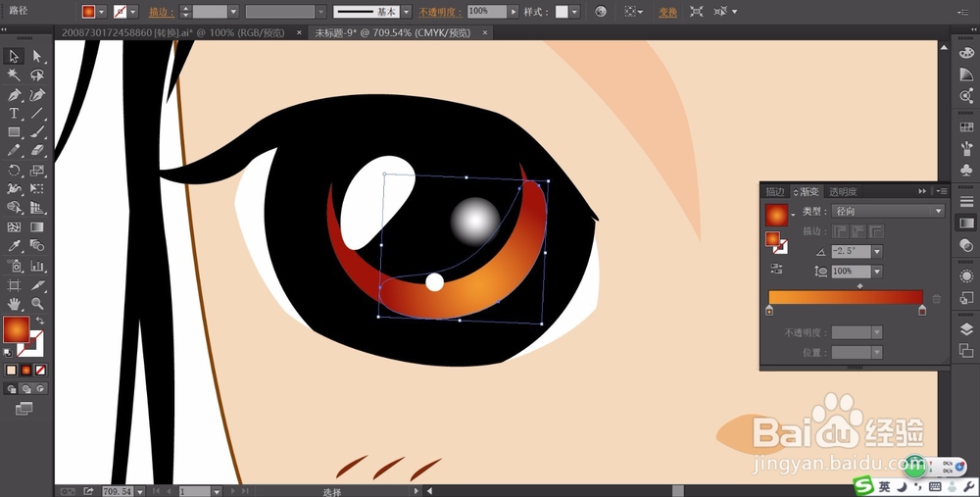This screenshot has height=497, width=980.
Task: Open fill color dropdown in control bar
Action: [101, 11]
